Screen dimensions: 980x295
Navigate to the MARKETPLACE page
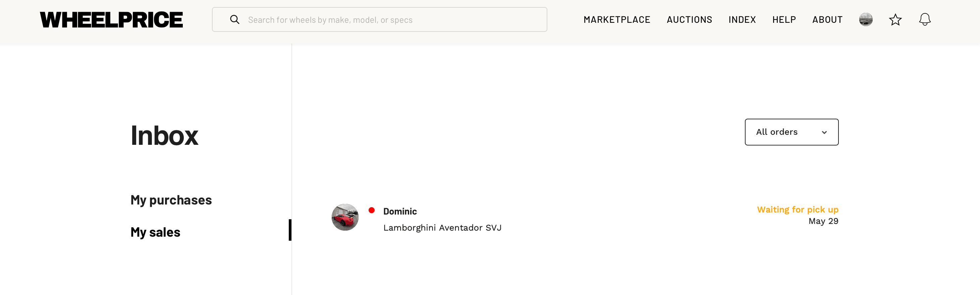[x=617, y=19]
